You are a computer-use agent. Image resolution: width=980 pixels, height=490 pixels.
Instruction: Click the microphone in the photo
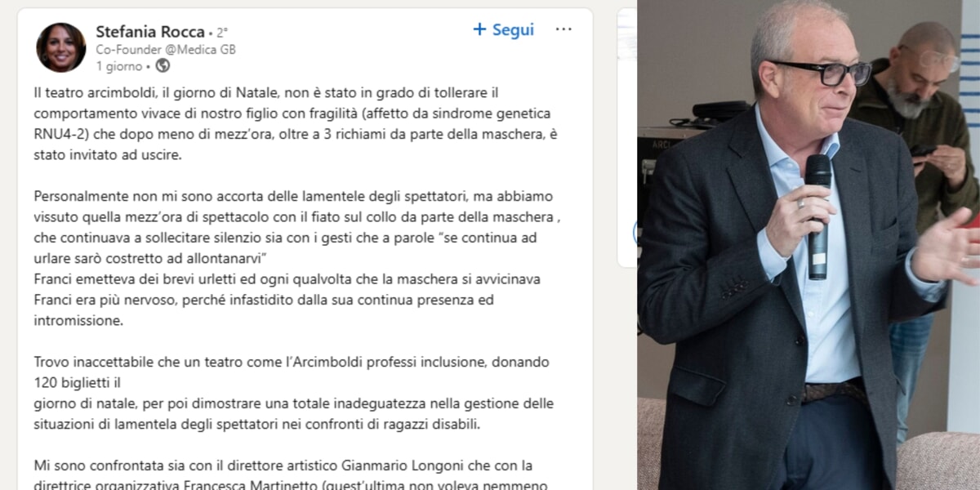(x=817, y=215)
